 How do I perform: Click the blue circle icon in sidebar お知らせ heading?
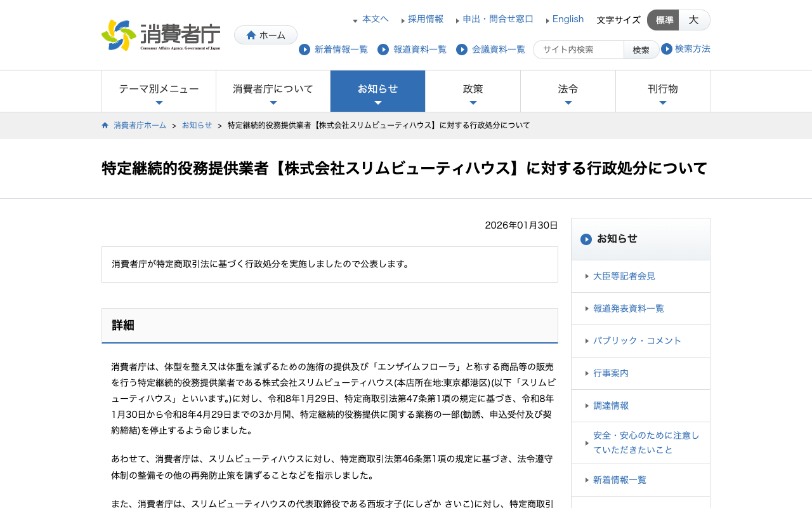pos(586,239)
